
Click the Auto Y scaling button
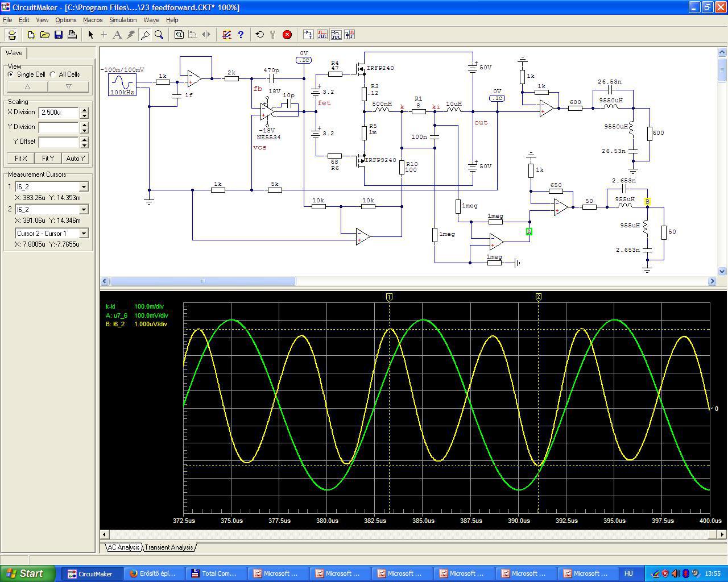click(x=76, y=159)
